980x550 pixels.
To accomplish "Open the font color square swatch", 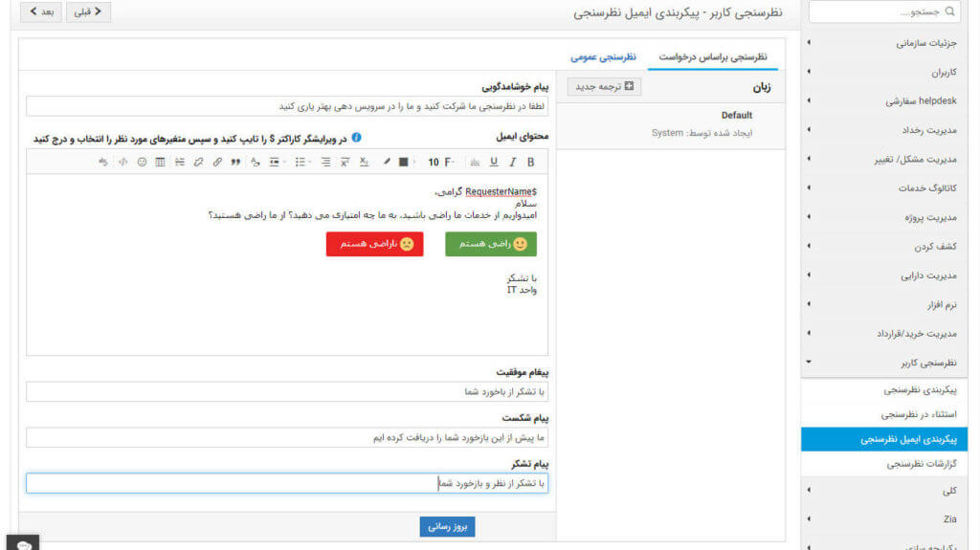I will click(x=406, y=162).
